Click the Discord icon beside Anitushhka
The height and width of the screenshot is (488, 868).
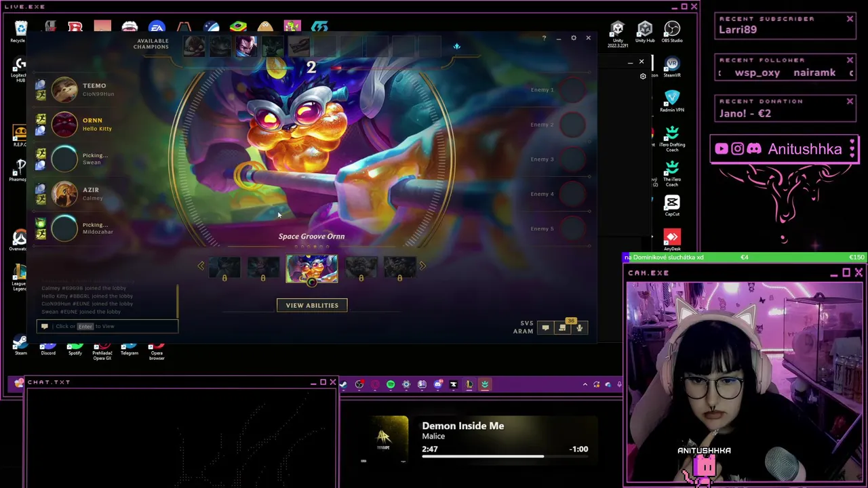point(754,149)
